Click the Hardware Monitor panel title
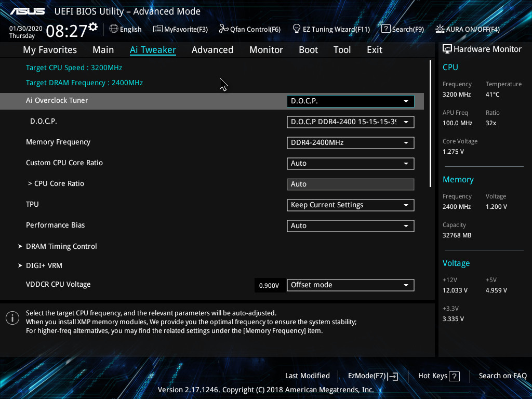 click(x=487, y=49)
